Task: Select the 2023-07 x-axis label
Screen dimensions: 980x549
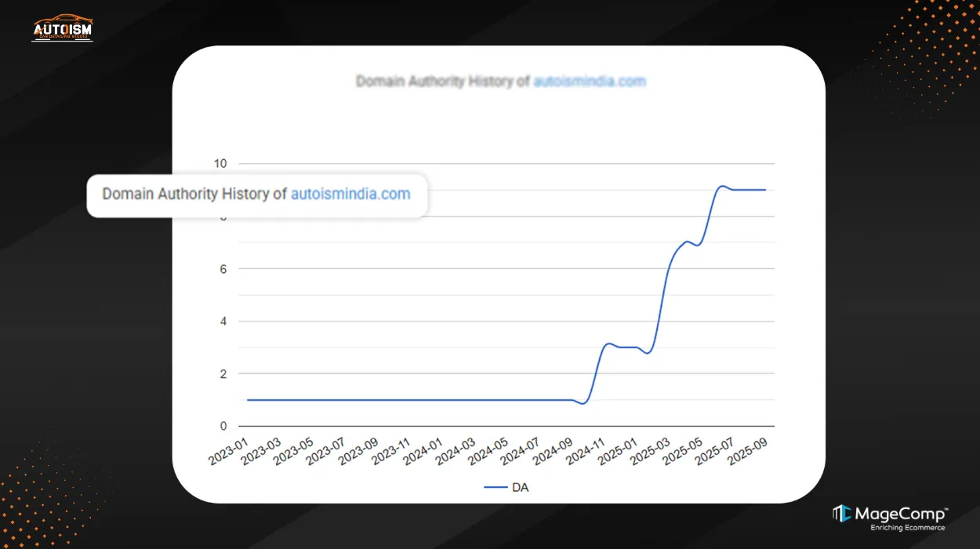Action: coord(326,453)
